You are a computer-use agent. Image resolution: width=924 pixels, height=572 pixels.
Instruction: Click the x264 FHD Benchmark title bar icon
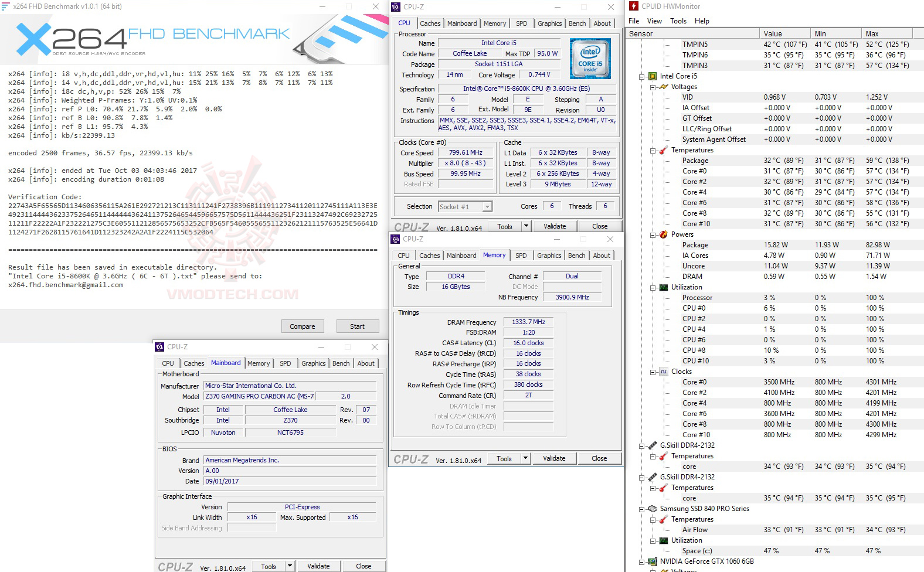[x=5, y=6]
